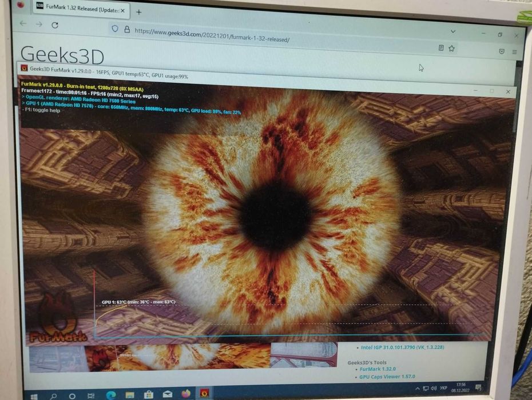This screenshot has height=400, width=532.
Task: Click the FurMark burn-in test header line
Action: pyautogui.click(x=82, y=86)
